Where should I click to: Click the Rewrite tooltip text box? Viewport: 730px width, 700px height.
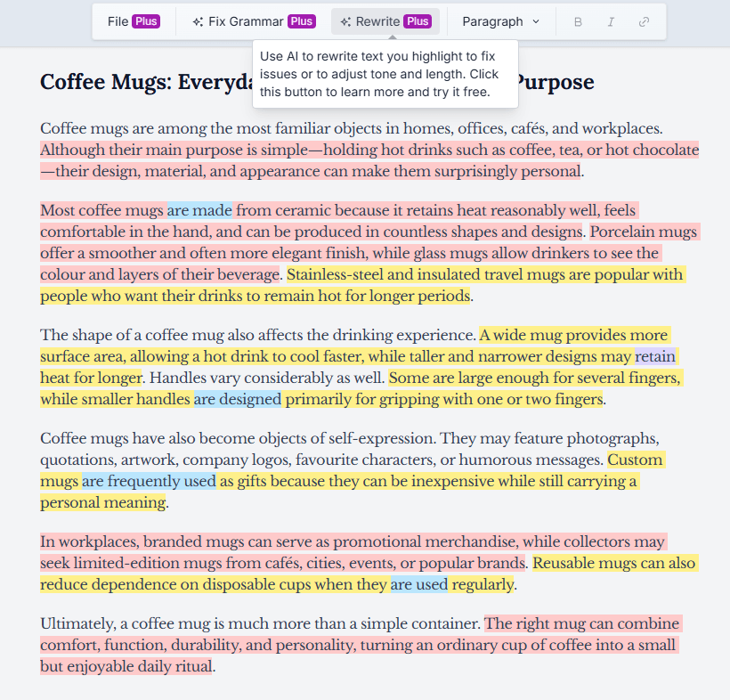point(385,74)
